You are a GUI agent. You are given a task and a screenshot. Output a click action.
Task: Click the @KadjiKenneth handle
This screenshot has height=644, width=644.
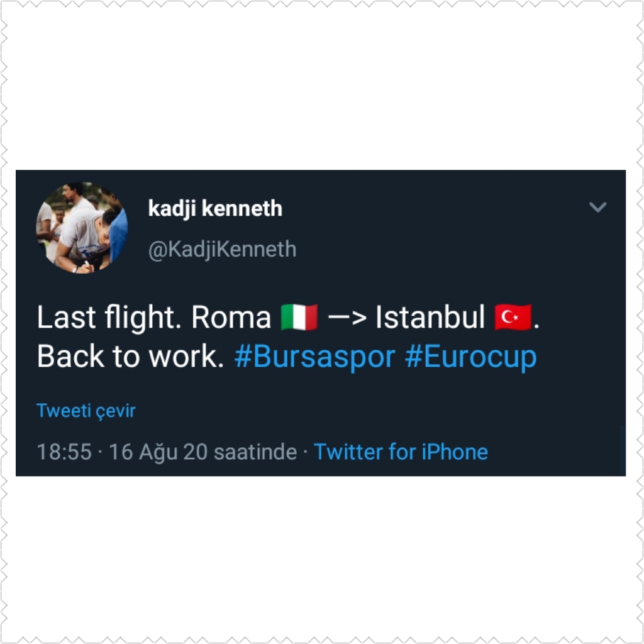pos(222,249)
